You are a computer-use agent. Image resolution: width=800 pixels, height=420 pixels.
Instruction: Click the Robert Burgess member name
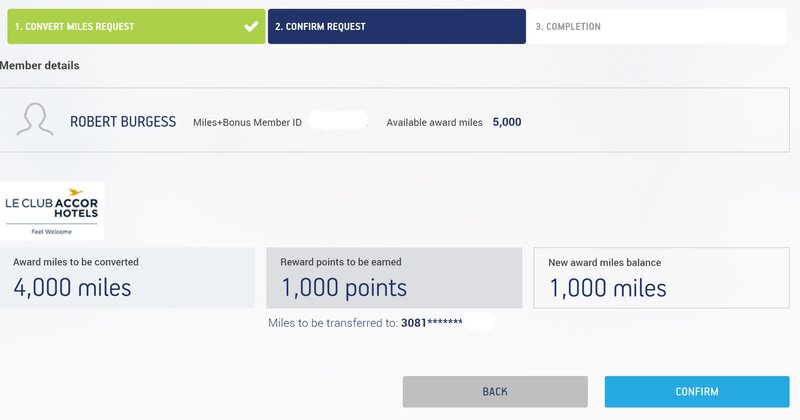(x=123, y=121)
